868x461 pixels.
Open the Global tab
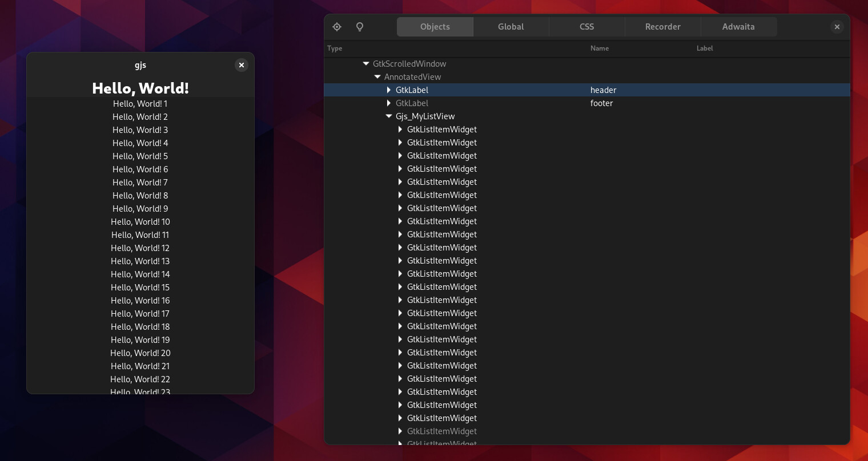point(511,27)
